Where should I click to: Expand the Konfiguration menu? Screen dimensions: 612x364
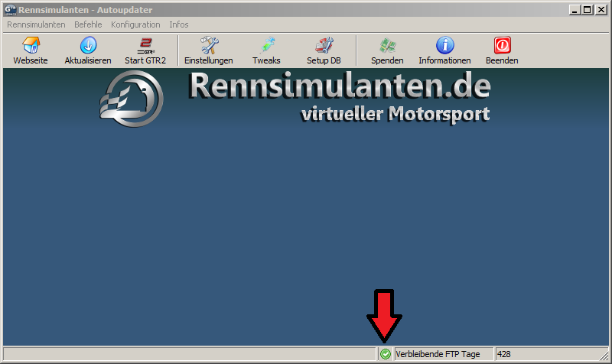(135, 24)
